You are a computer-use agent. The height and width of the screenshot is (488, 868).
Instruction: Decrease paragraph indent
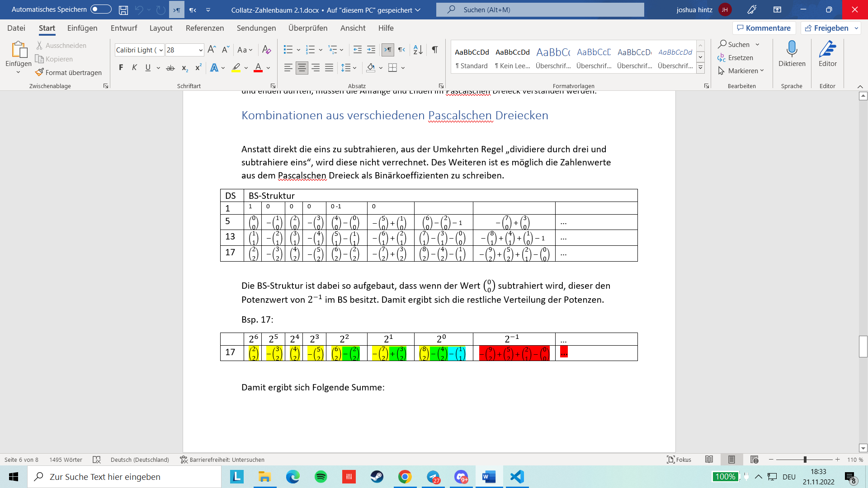pos(357,50)
